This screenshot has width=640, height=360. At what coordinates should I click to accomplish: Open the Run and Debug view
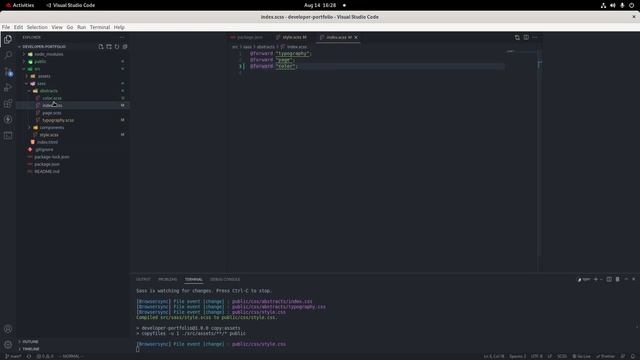coord(8,87)
